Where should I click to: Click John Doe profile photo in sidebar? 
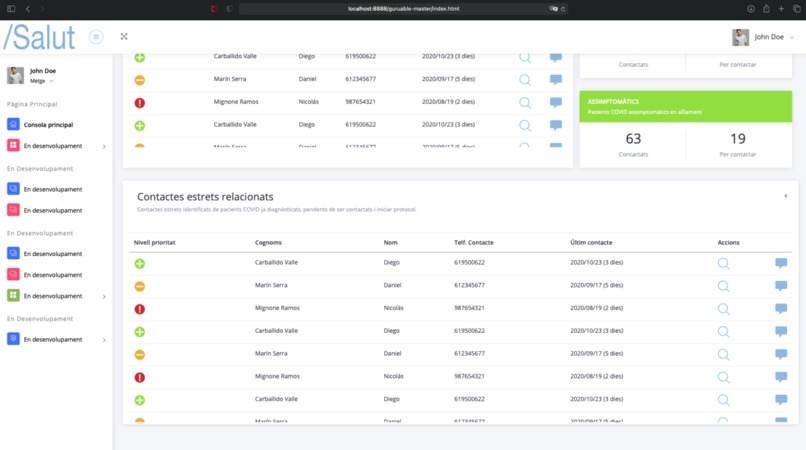point(15,75)
